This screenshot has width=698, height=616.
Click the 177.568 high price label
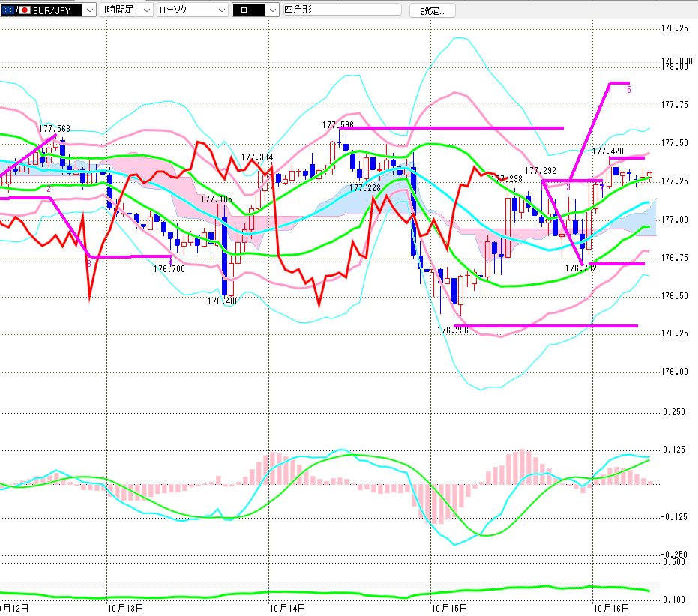click(x=55, y=129)
